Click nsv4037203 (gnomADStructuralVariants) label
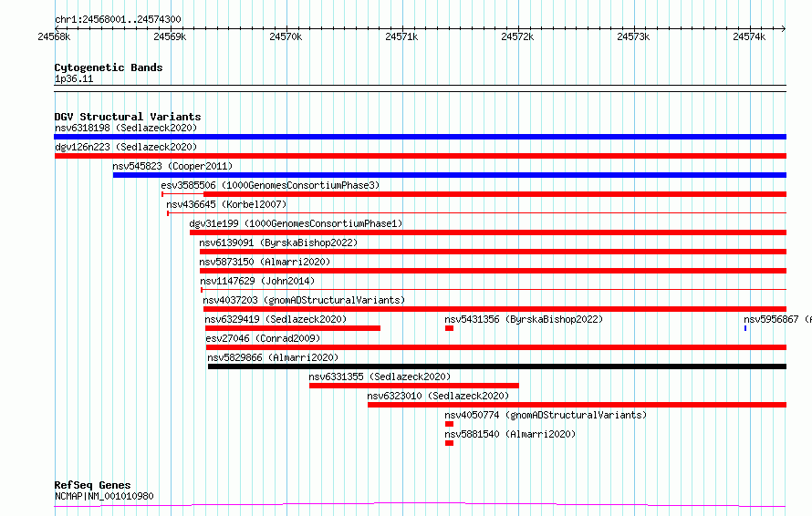812x516 pixels. [x=304, y=300]
